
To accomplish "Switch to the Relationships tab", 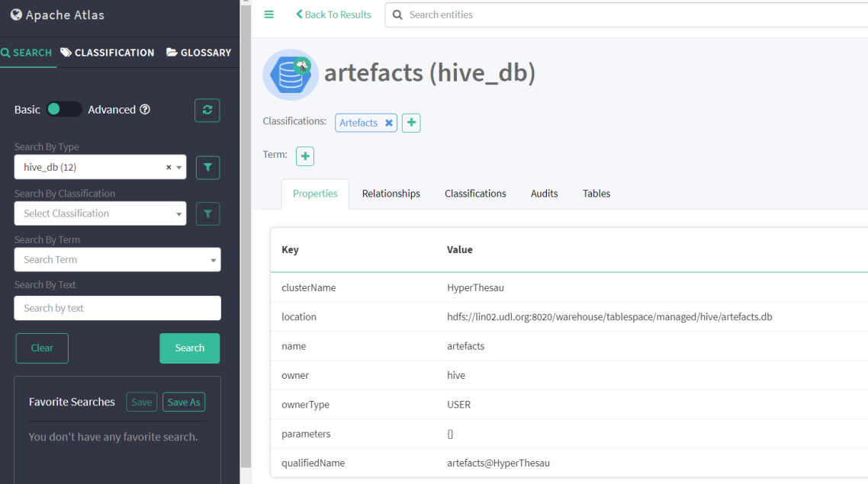I will 391,194.
